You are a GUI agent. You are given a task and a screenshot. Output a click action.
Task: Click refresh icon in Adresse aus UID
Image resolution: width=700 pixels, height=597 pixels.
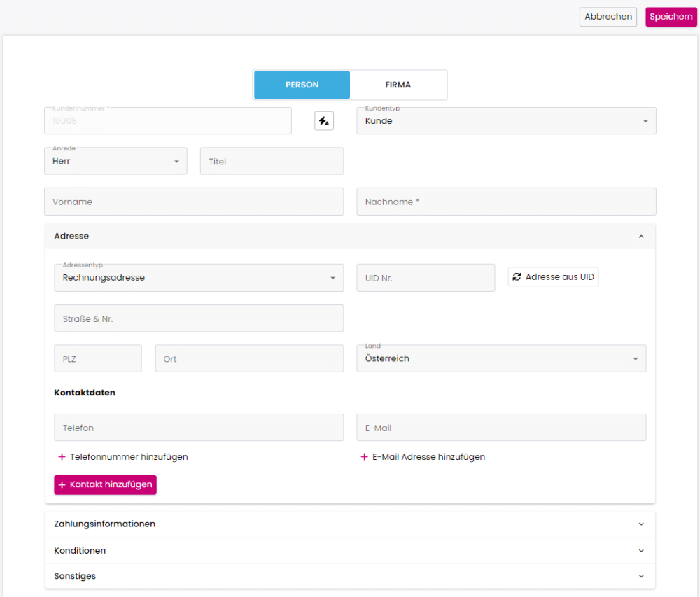point(517,277)
